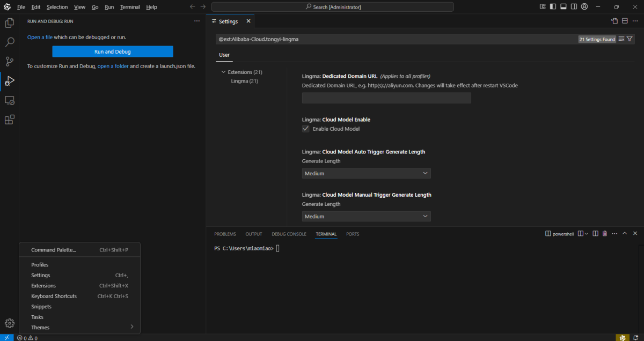Kill terminal with trash icon
The width and height of the screenshot is (644, 341).
[x=605, y=234]
